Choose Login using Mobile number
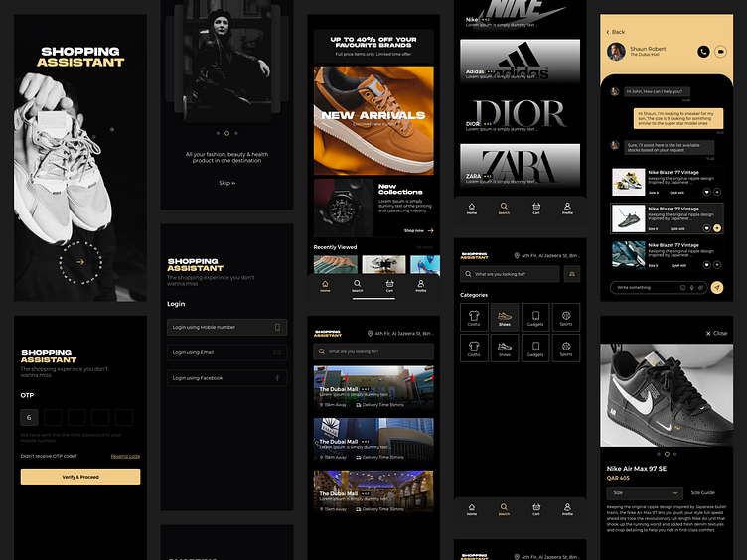This screenshot has width=747, height=560. click(226, 327)
